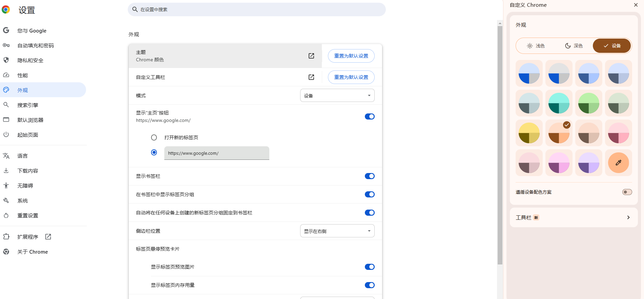Choose the purple color theme swatch
This screenshot has width=644, height=299.
pyautogui.click(x=589, y=163)
